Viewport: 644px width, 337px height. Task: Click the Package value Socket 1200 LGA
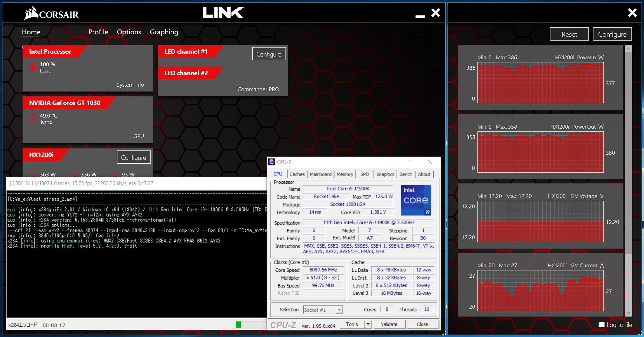pyautogui.click(x=348, y=204)
